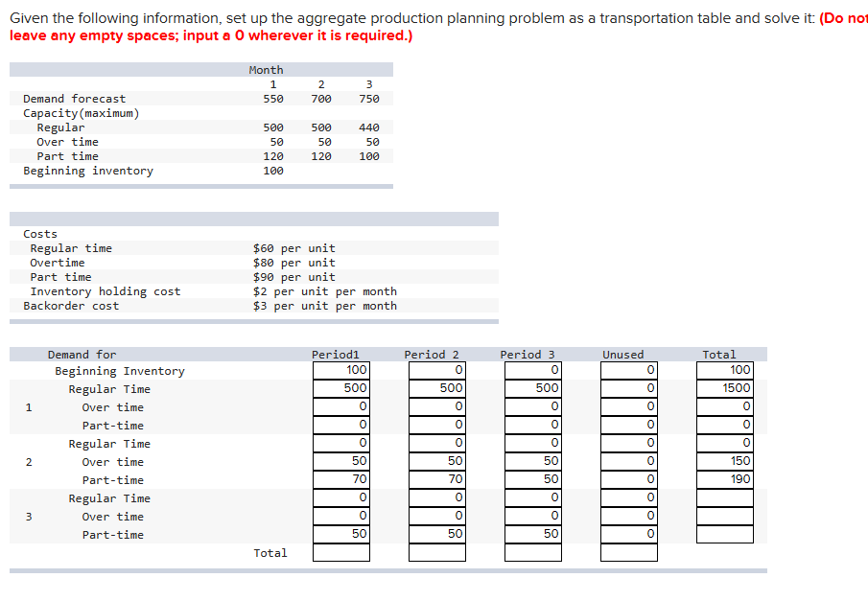
Task: Click '$3 per unit per month' backorder cost
Action: click(x=325, y=306)
